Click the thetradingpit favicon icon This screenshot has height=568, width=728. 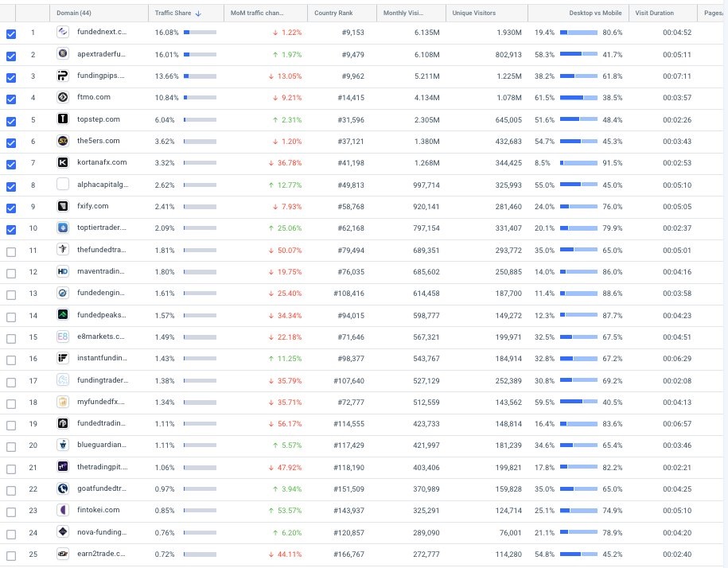63,467
